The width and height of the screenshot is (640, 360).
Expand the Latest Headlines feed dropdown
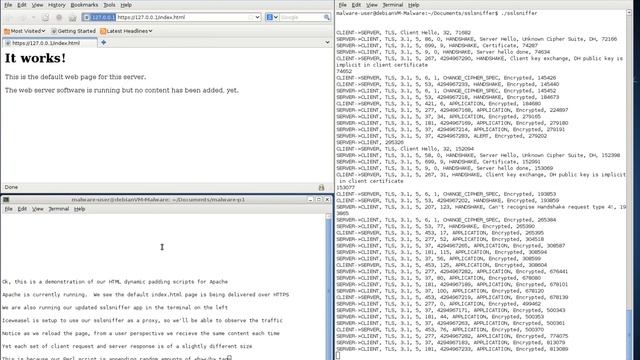point(127,31)
